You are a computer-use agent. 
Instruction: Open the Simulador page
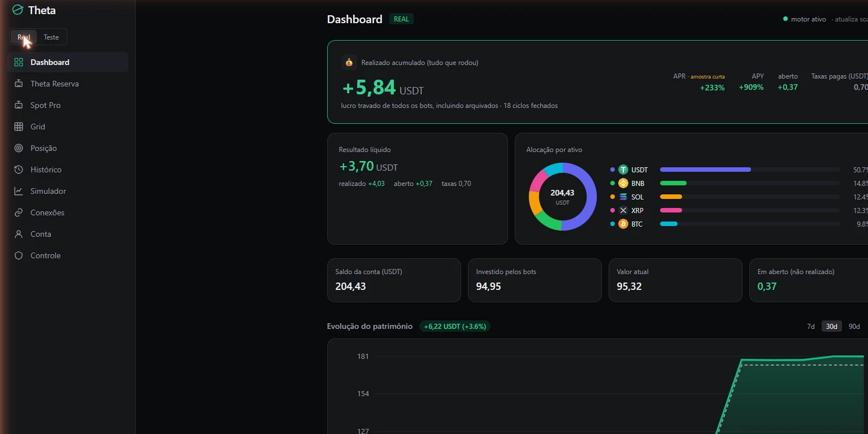(x=68, y=191)
